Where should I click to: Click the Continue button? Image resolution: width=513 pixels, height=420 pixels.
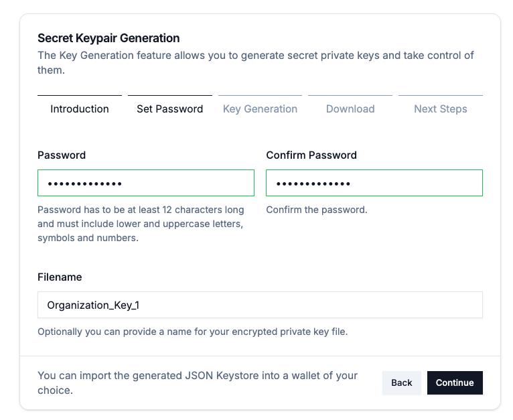[454, 382]
